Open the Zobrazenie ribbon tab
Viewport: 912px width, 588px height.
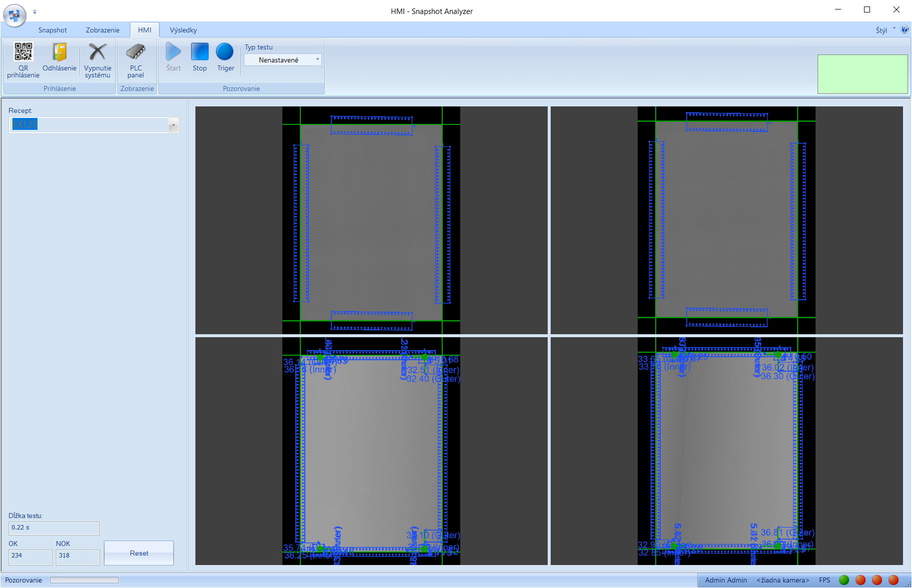[102, 30]
